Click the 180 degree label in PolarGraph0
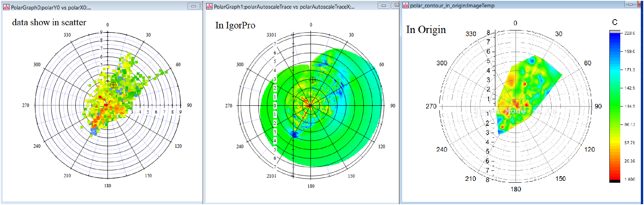 point(107,186)
